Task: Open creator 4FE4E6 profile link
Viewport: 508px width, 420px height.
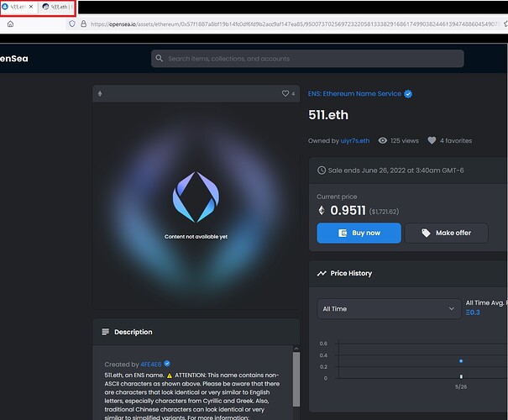Action: (150, 365)
